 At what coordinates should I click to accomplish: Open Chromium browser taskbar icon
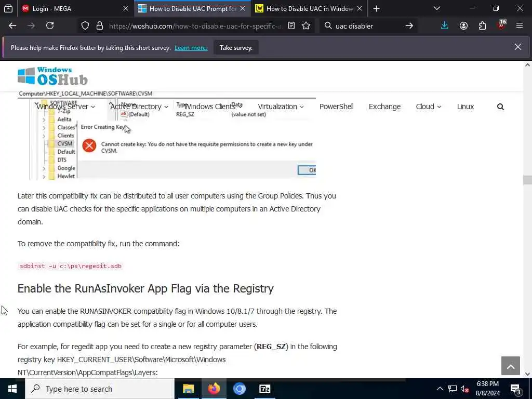point(239,389)
